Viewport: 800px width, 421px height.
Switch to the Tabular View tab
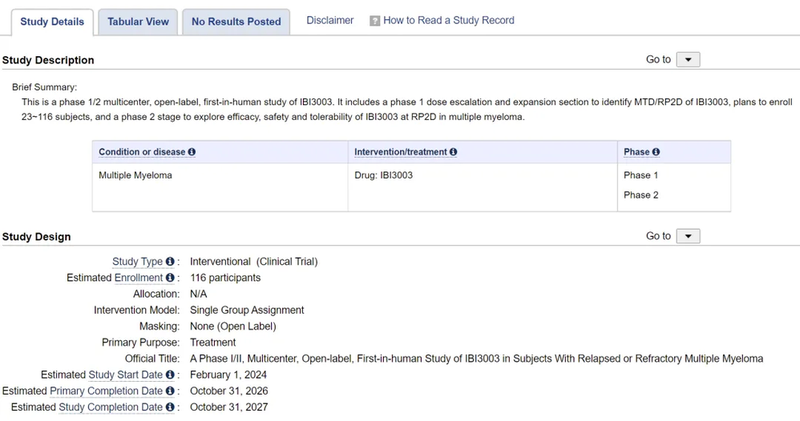pos(138,22)
